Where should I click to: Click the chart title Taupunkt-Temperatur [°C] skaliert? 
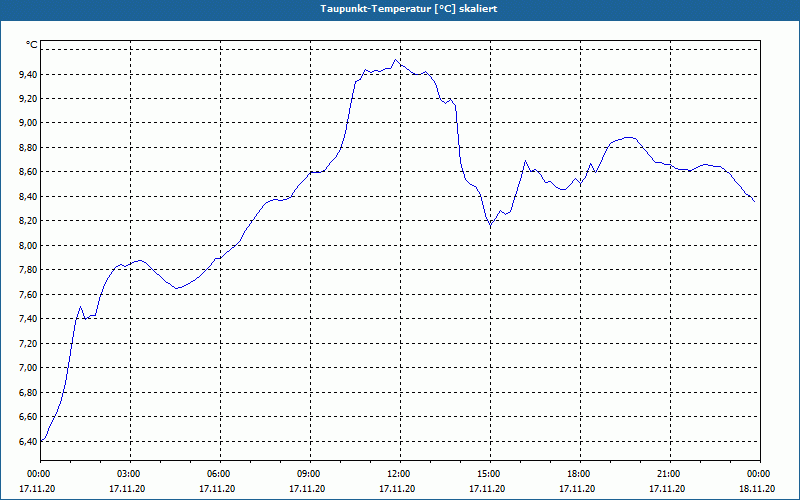pos(409,9)
